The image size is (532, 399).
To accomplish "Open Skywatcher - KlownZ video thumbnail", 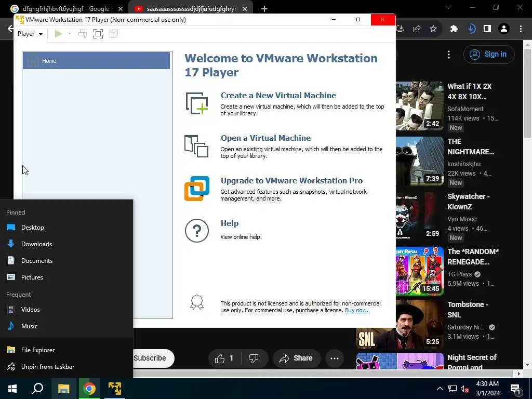I will 420,216.
